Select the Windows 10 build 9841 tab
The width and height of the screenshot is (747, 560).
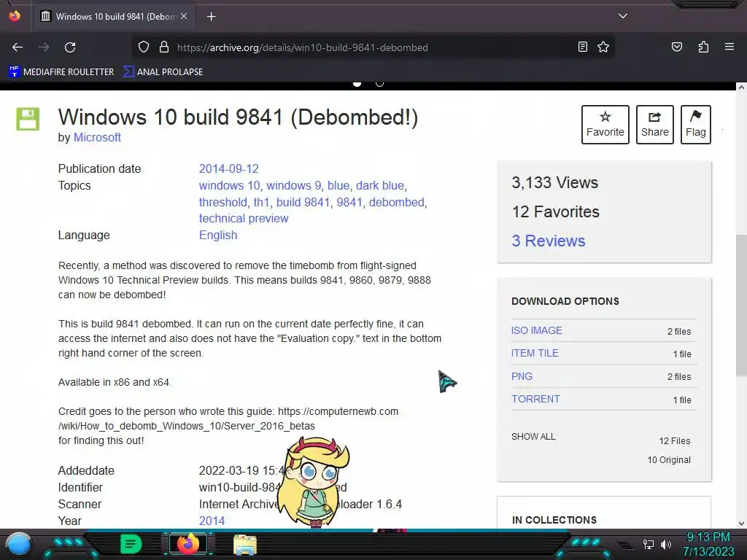tap(114, 16)
